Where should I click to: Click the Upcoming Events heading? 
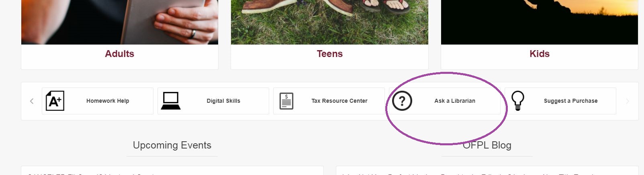172,145
